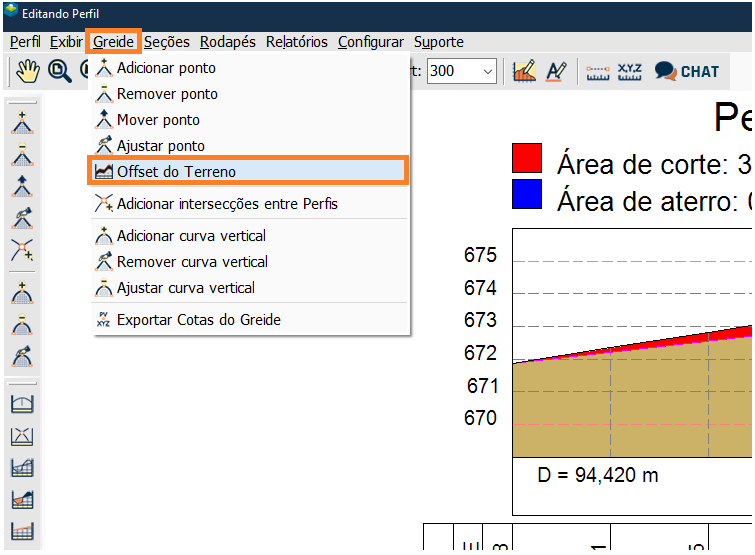Click the add vertical curve sidebar icon
755x555 pixels.
[22, 293]
